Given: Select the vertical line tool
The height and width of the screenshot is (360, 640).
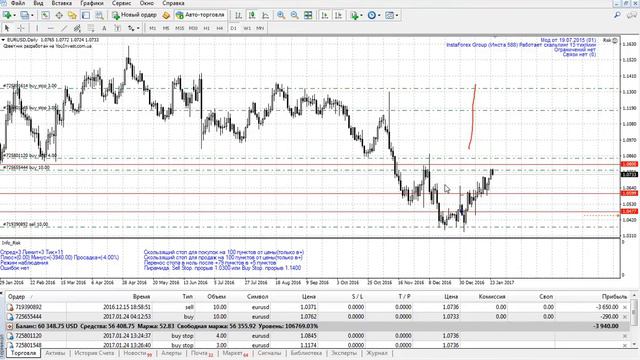Looking at the screenshot, I should click(37, 28).
